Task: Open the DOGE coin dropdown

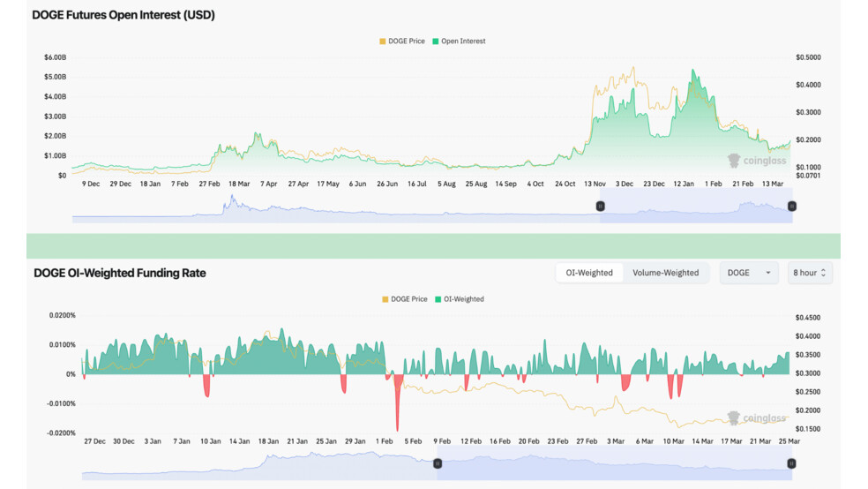Action: pos(748,273)
